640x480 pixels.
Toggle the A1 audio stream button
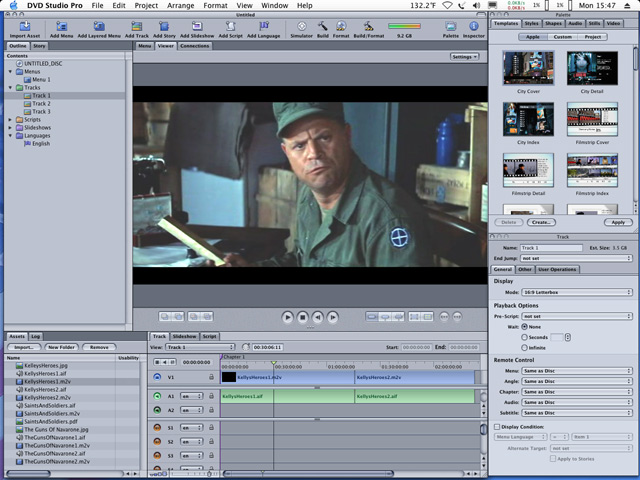[157, 396]
